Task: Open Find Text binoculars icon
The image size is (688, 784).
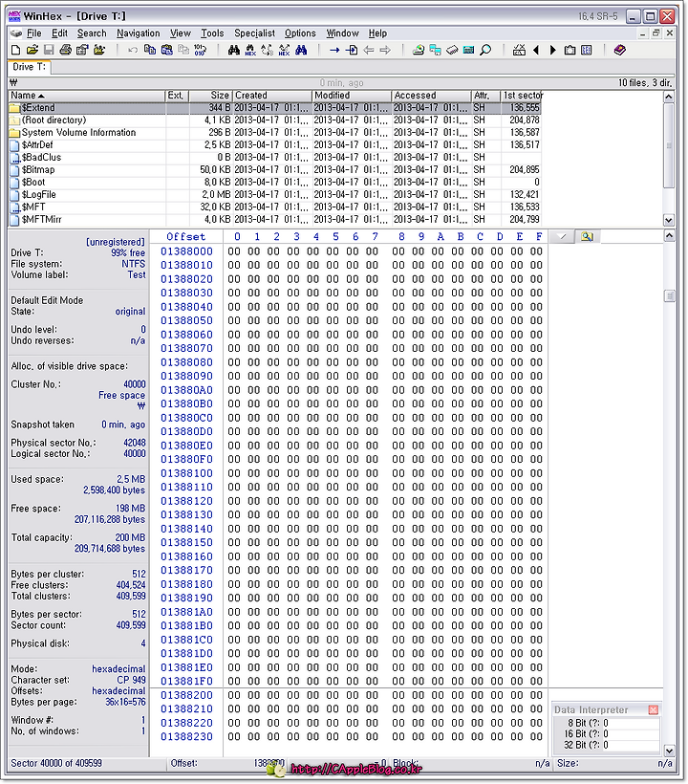Action: click(233, 50)
